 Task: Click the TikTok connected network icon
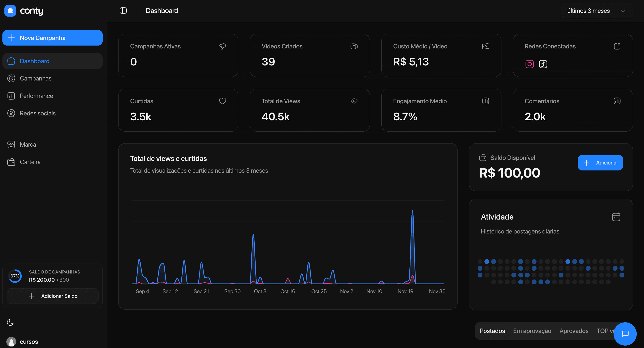[543, 64]
